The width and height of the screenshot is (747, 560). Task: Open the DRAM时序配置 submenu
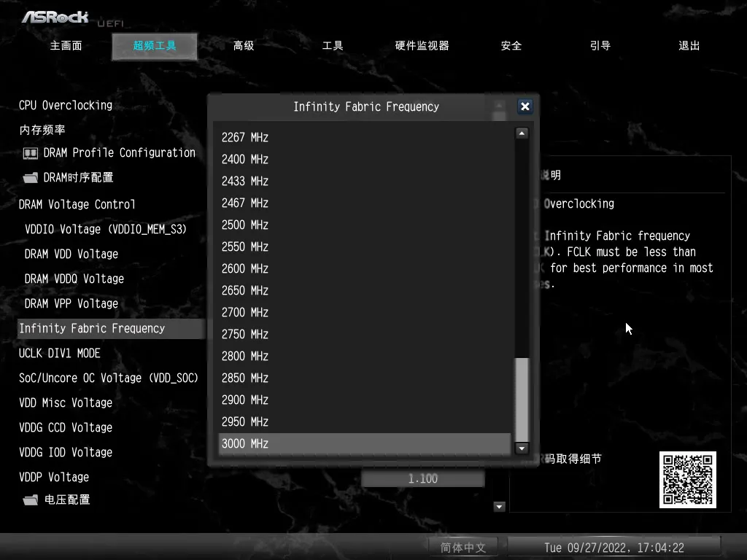click(78, 178)
